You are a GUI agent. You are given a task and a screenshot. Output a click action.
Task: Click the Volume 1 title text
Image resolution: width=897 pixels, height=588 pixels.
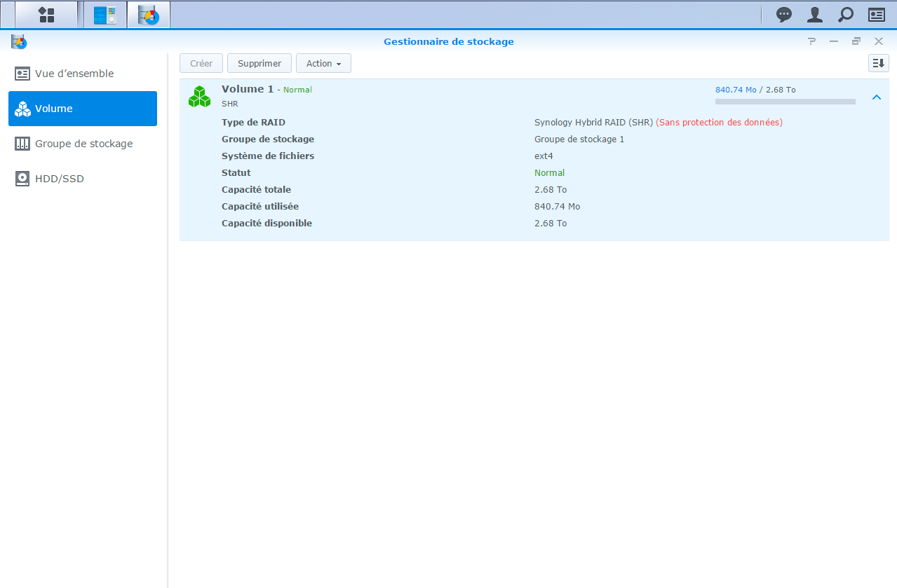click(248, 89)
